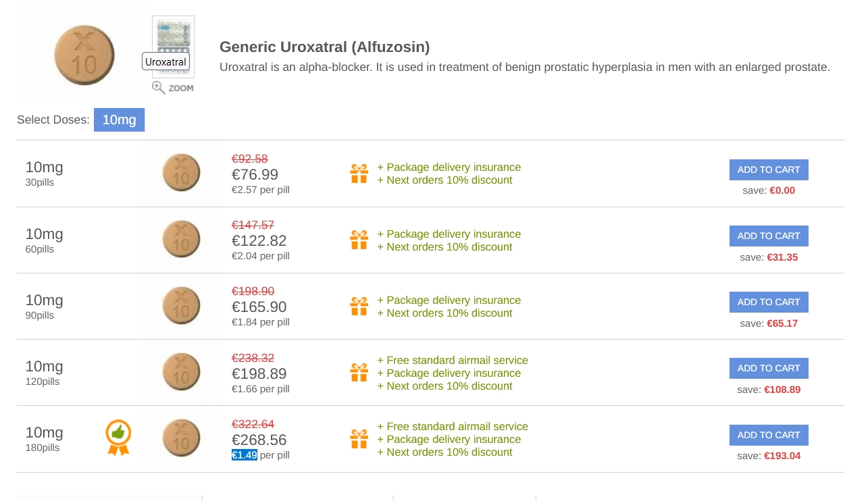Viewport: 868px width, 501px height.
Task: Click the gift icon in 60pills row
Action: (359, 240)
